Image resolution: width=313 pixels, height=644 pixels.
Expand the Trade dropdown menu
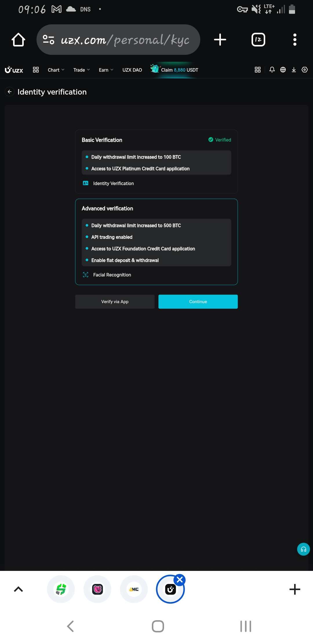tap(81, 70)
